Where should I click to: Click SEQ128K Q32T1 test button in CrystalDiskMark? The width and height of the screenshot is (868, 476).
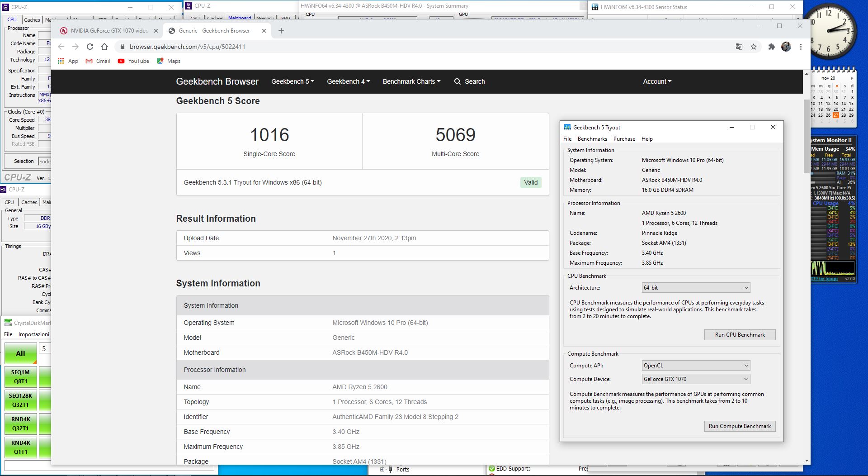pyautogui.click(x=20, y=400)
